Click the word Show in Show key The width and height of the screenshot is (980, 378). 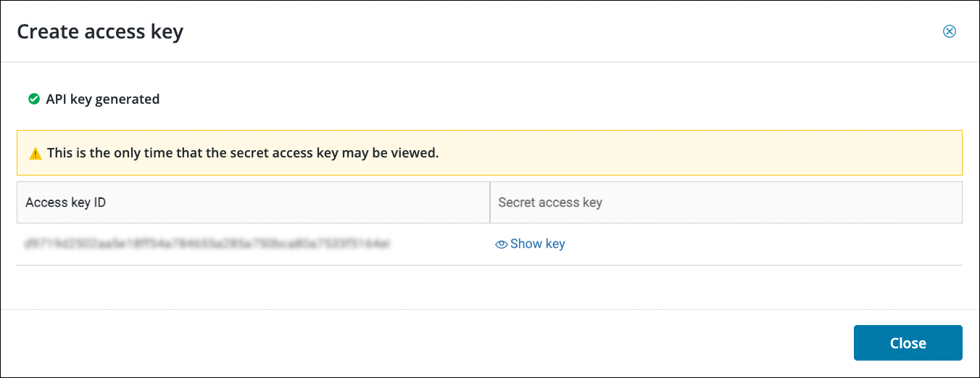click(526, 244)
